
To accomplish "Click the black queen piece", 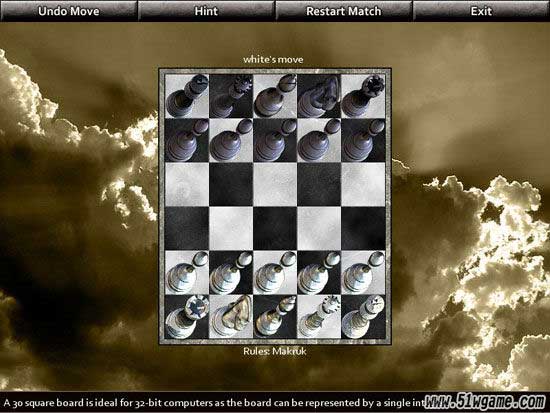I will point(231,96).
